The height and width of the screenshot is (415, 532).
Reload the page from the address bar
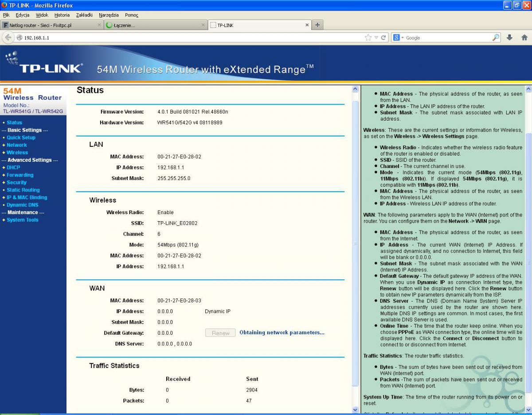coord(383,38)
